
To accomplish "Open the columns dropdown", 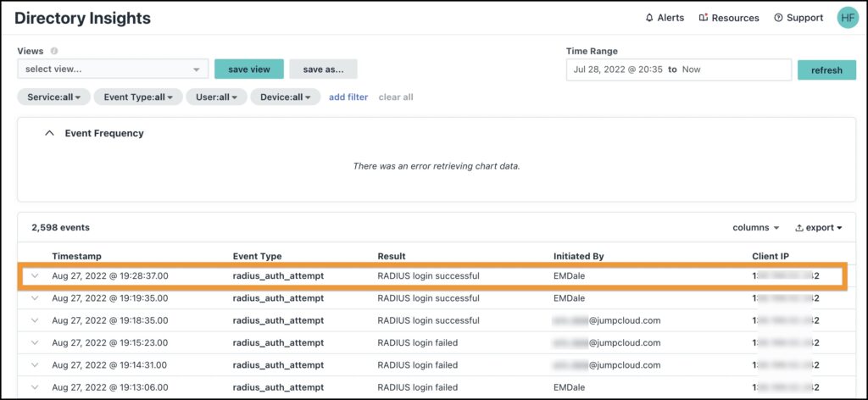I will [x=756, y=228].
